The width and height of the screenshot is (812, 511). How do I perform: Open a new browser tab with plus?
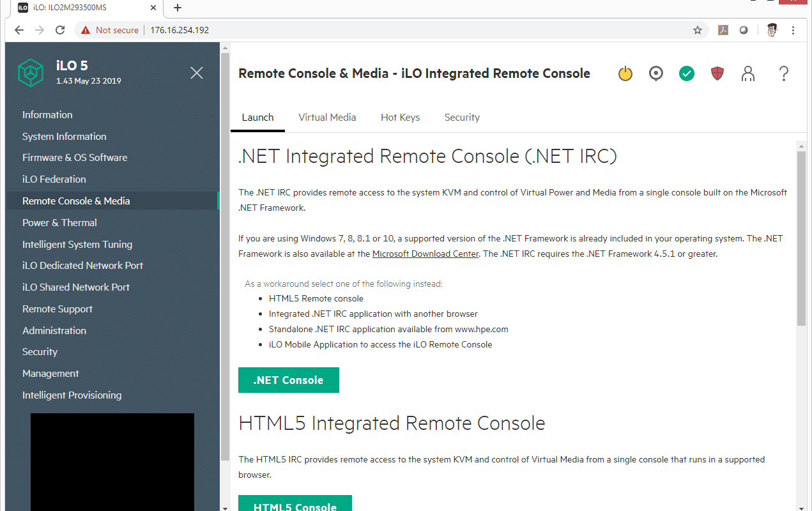pyautogui.click(x=178, y=8)
